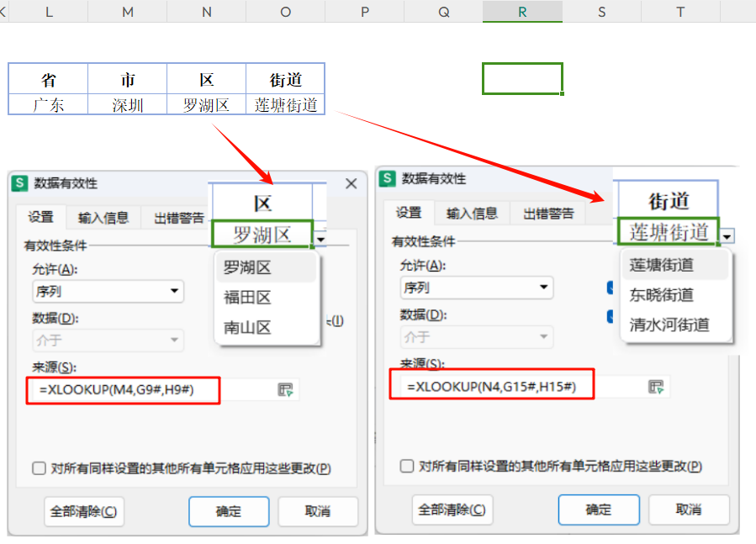Click the 省 header cell
The width and height of the screenshot is (756, 544).
(48, 79)
